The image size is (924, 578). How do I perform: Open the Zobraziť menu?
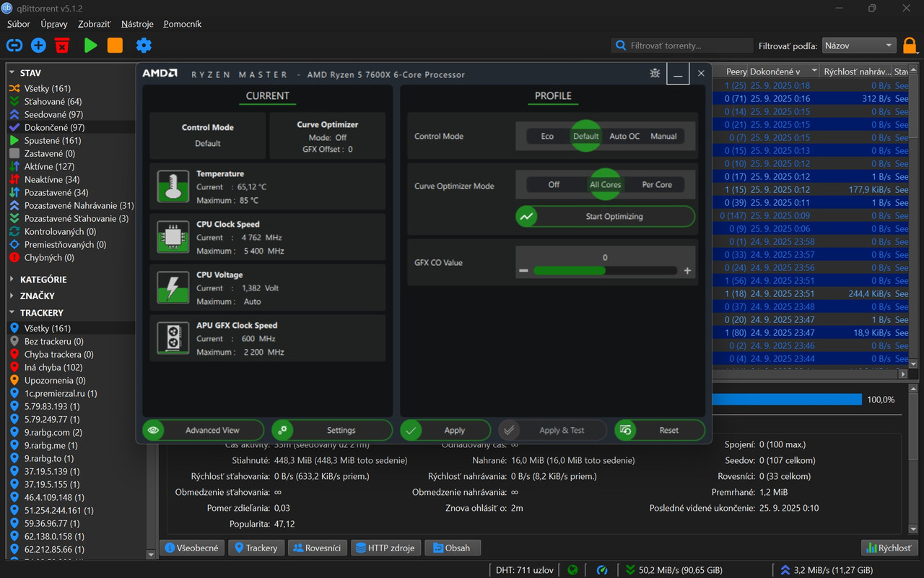[x=94, y=24]
